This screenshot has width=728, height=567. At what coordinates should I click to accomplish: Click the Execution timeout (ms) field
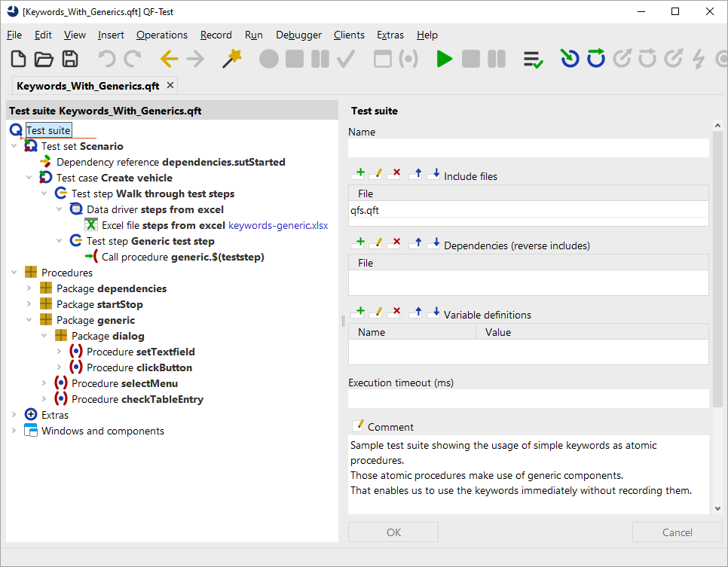(528, 398)
